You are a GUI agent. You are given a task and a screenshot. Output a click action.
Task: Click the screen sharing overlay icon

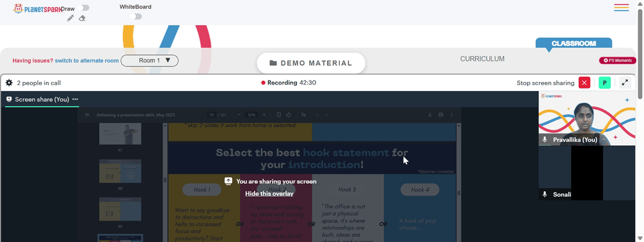tap(229, 181)
